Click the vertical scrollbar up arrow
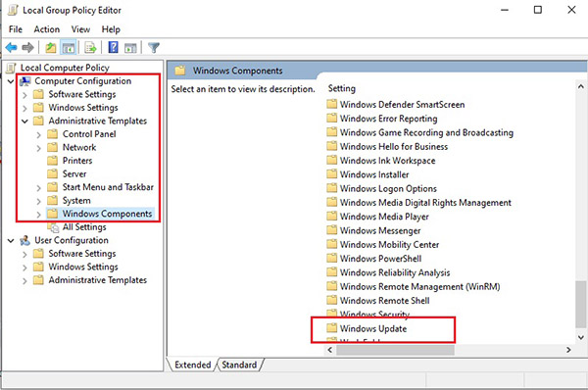Image resolution: width=588 pixels, height=390 pixels. tap(581, 86)
